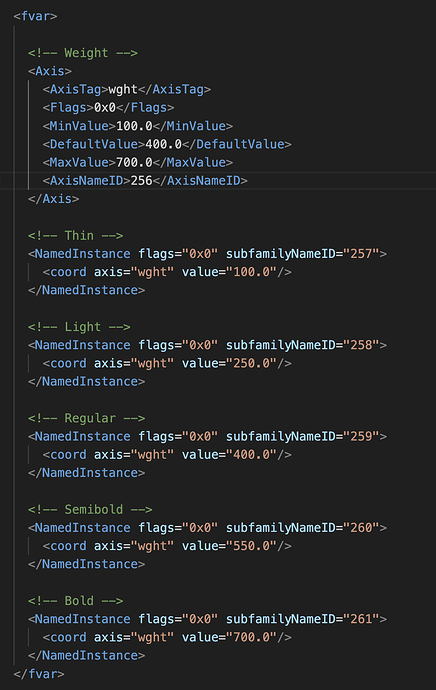Click the Weight comment line

[83, 53]
